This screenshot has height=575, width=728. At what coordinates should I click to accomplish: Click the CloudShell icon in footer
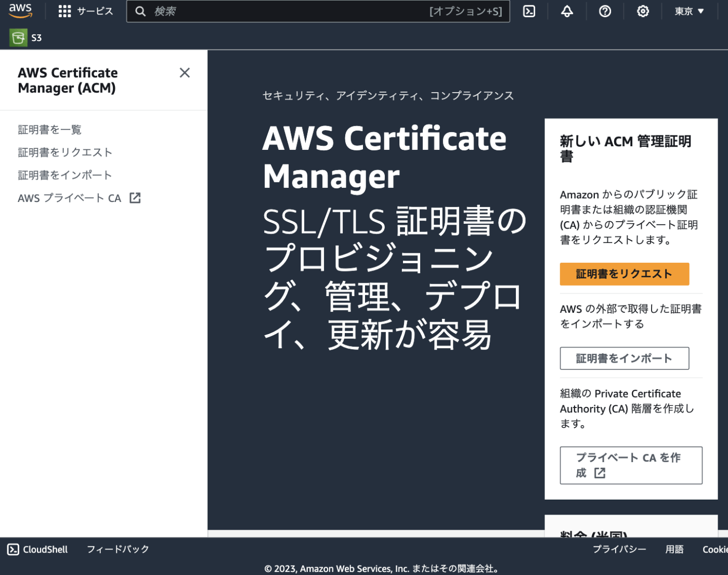(x=13, y=550)
